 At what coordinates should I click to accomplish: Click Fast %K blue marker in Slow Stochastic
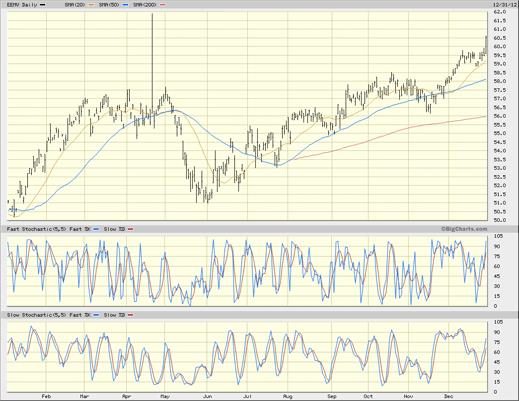click(x=96, y=315)
